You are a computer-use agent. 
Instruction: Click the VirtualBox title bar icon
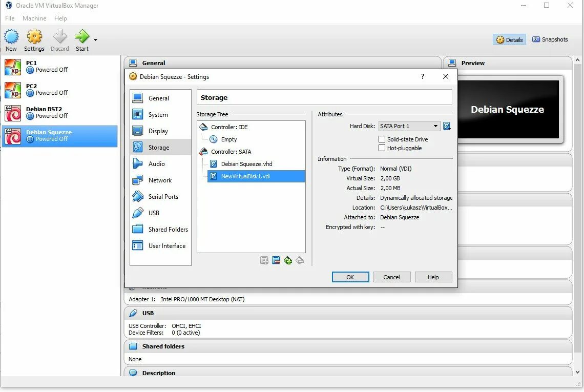(9, 6)
